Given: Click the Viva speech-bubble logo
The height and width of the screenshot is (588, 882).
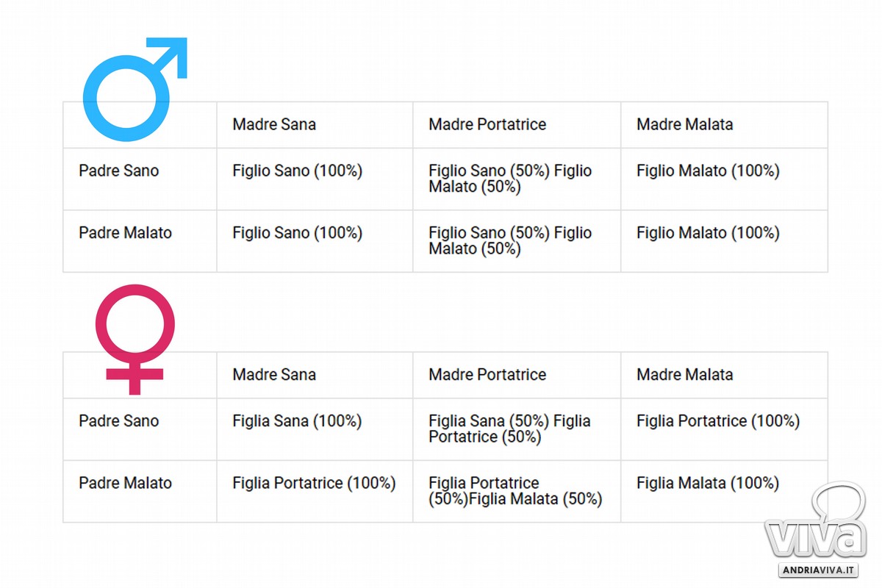Looking at the screenshot, I should tap(815, 520).
